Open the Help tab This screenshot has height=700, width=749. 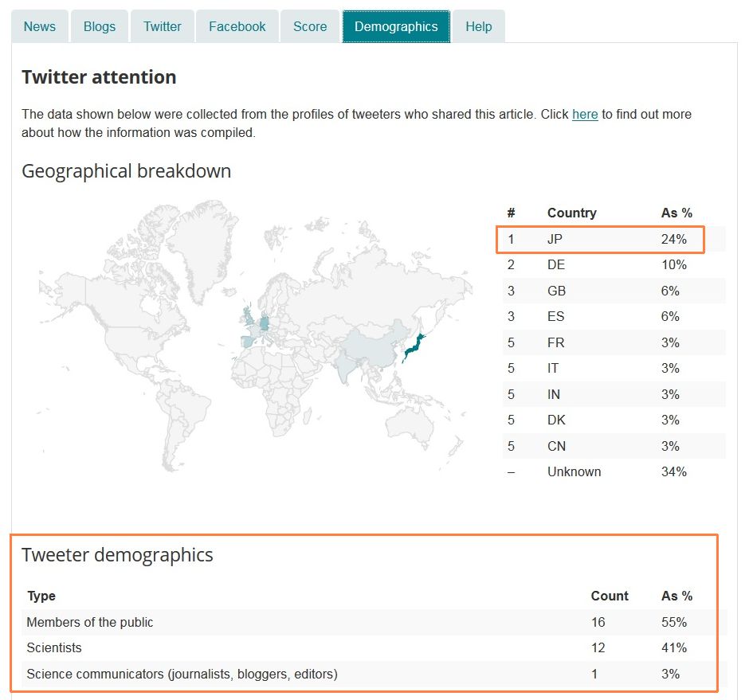tap(479, 26)
